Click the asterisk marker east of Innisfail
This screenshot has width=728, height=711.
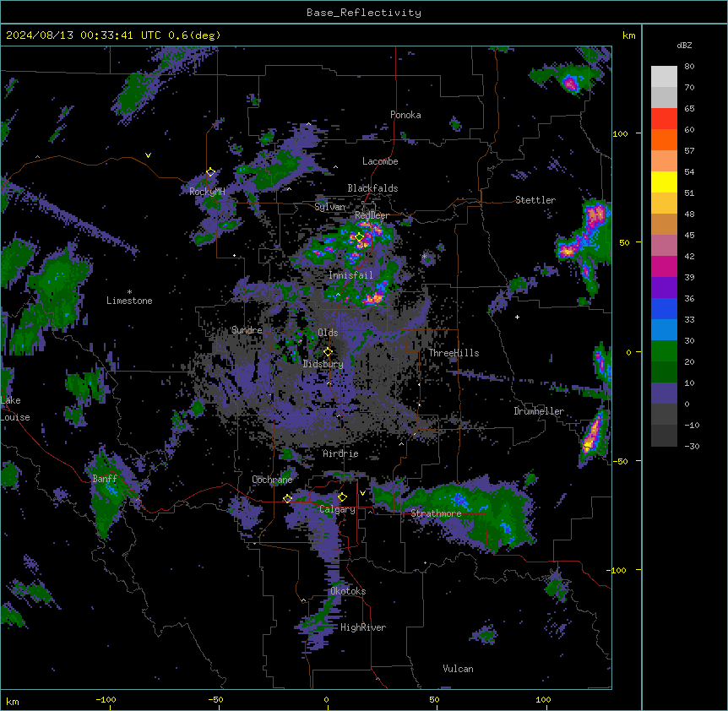pyautogui.click(x=424, y=256)
